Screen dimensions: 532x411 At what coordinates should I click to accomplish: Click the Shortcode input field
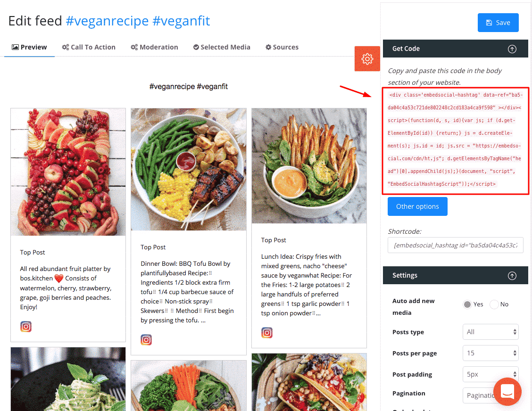pyautogui.click(x=455, y=245)
